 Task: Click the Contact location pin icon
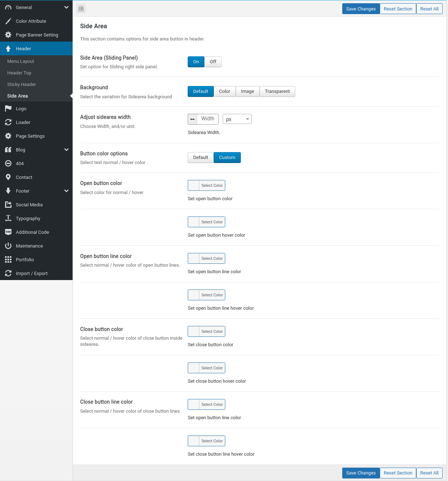pyautogui.click(x=8, y=177)
